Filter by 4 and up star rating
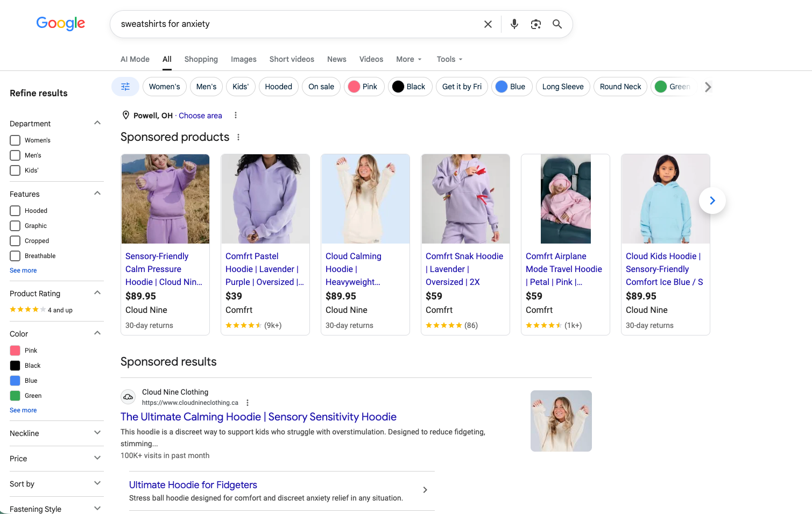812x514 pixels. click(x=41, y=310)
